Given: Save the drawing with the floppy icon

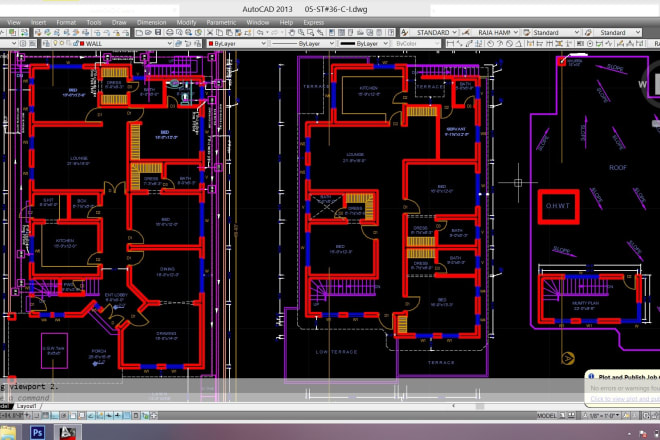Looking at the screenshot, I should click(158, 32).
